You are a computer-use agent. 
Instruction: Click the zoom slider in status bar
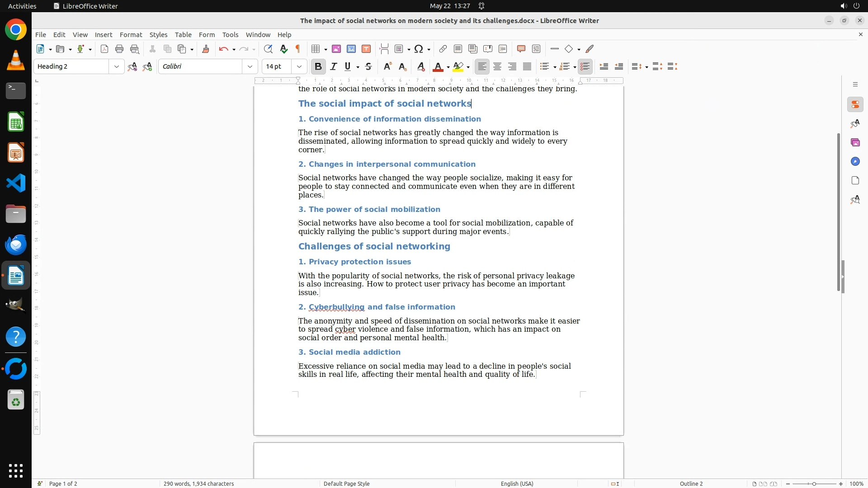(814, 483)
